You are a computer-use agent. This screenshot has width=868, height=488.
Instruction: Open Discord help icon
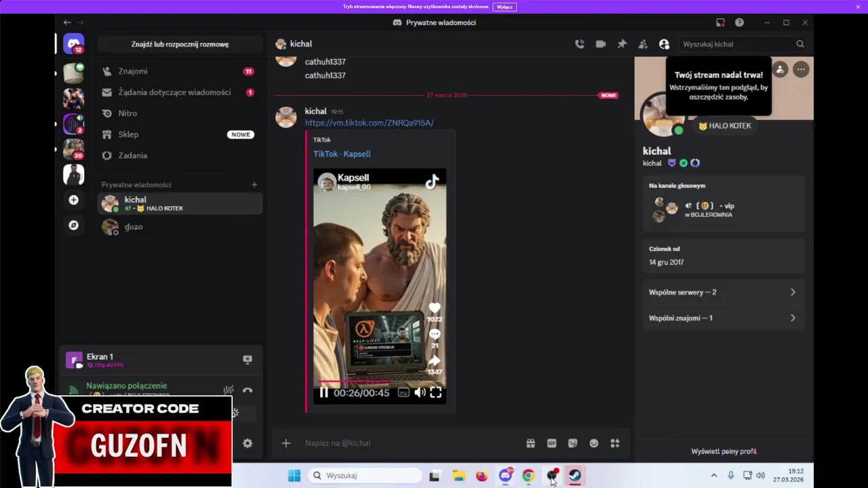[739, 22]
